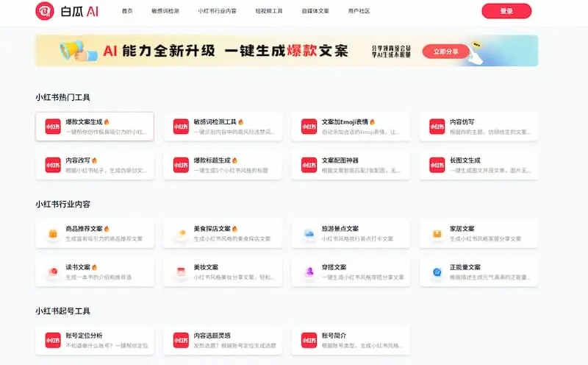Click the 立即分享 banner button
The image size is (588, 365).
click(x=445, y=52)
